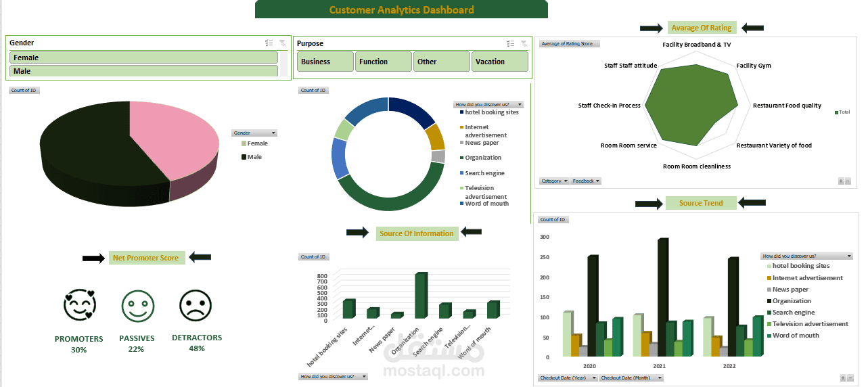Select the tallest Organization bar for 2021
Viewport: 868px width, 387px height.
coord(662,296)
